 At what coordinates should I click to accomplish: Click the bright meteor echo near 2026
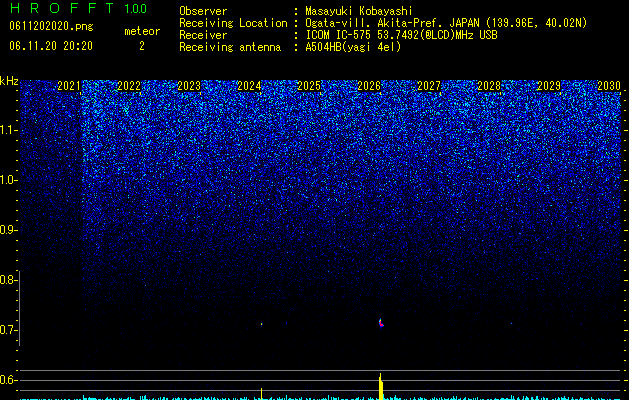381,323
